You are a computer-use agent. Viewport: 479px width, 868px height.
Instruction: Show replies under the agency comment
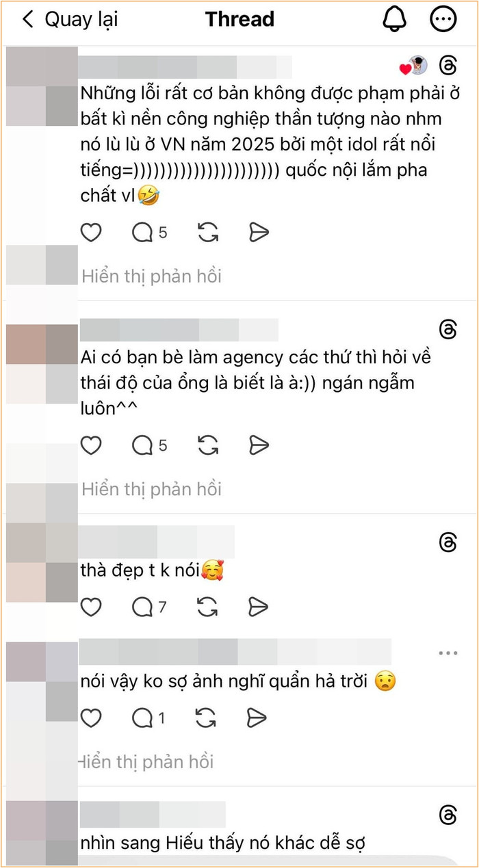point(151,489)
